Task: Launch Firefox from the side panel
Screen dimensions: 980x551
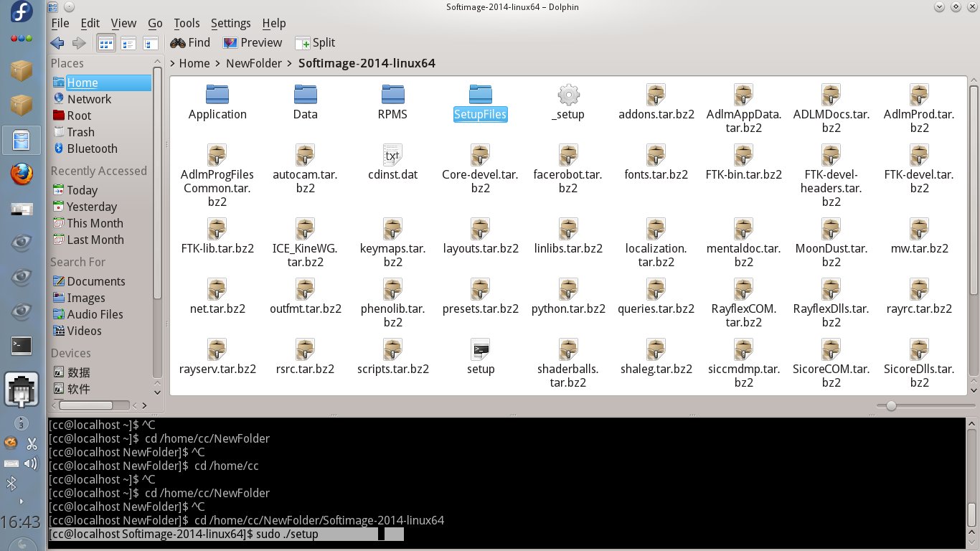Action: 22,174
